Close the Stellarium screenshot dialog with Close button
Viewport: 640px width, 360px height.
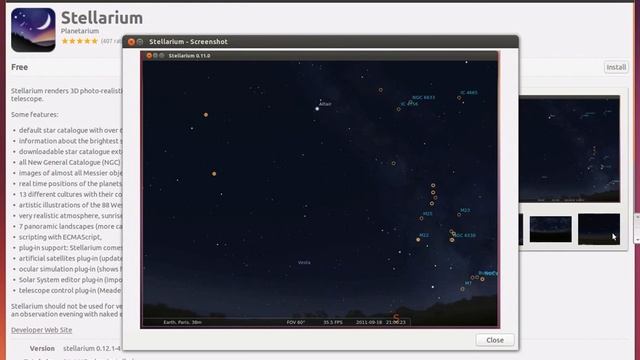(495, 340)
